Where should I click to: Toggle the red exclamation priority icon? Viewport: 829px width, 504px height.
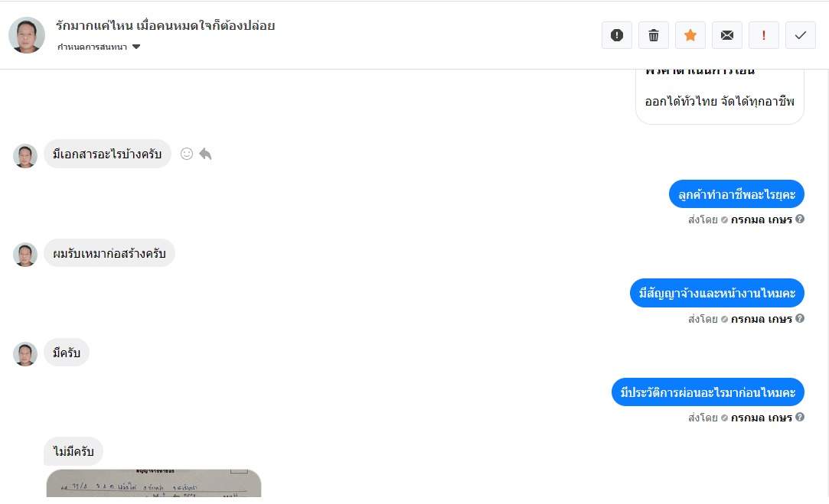pos(763,35)
